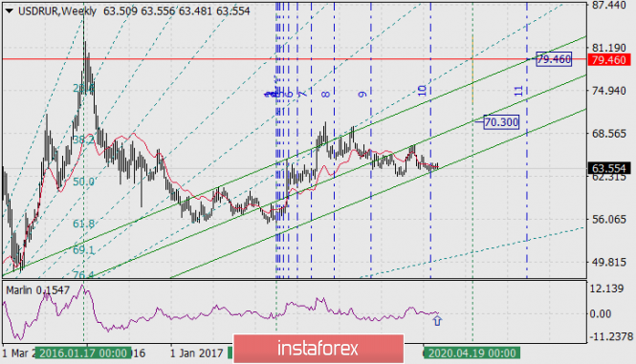The height and width of the screenshot is (364, 636).
Task: Click the 74.940 price axis value
Action: 609,91
